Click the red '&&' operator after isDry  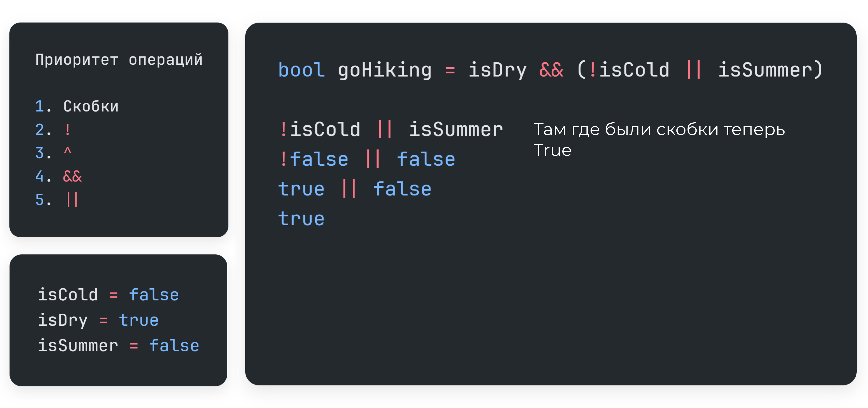pyautogui.click(x=551, y=70)
